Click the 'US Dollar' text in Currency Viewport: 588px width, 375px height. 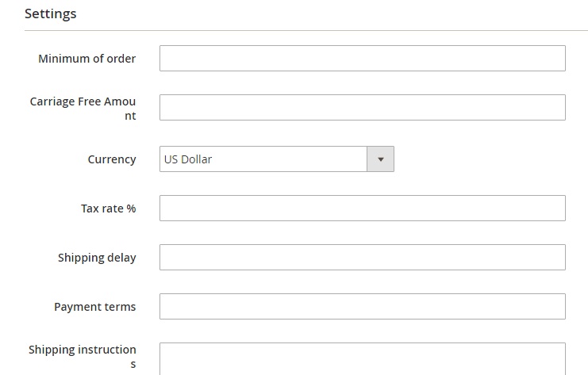tap(188, 159)
